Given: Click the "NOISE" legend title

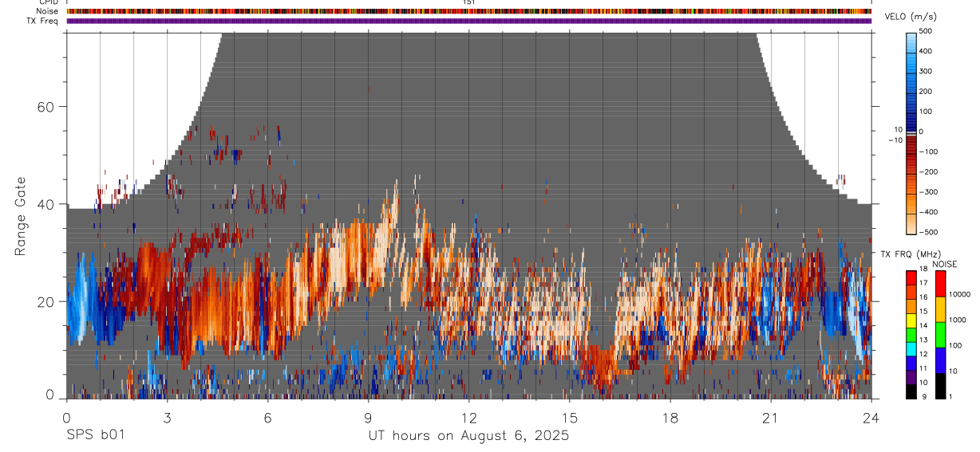Looking at the screenshot, I should click(944, 265).
